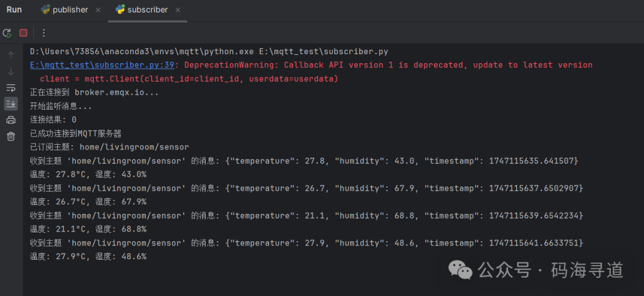Click the '连接结果: 0' line
The image size is (644, 296).
point(54,120)
